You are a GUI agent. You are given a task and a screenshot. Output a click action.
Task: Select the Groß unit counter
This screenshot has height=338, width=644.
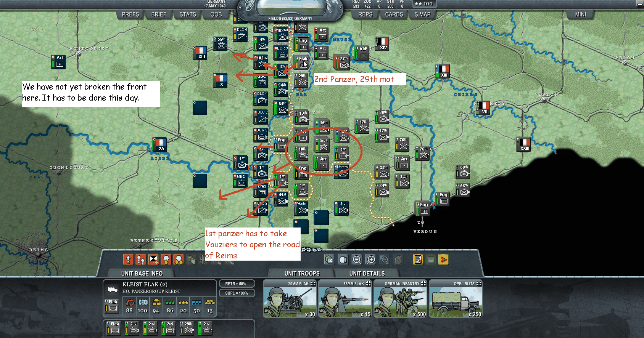click(x=322, y=144)
